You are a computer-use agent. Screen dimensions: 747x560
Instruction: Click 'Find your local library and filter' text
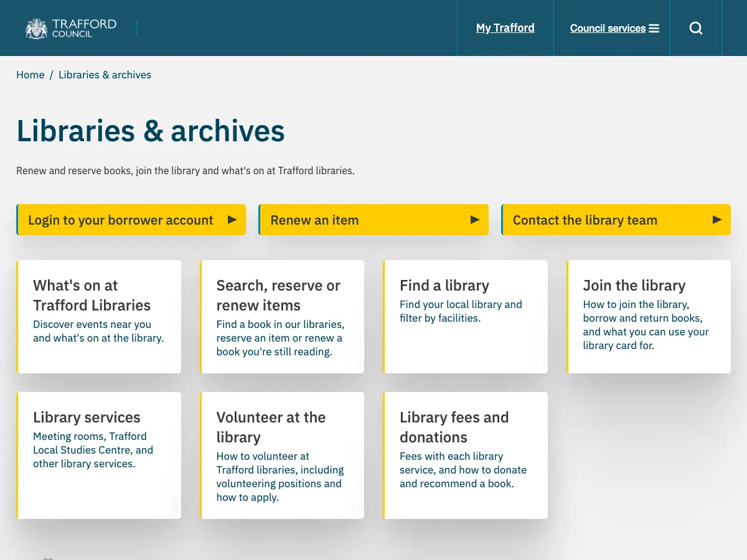coord(461,311)
